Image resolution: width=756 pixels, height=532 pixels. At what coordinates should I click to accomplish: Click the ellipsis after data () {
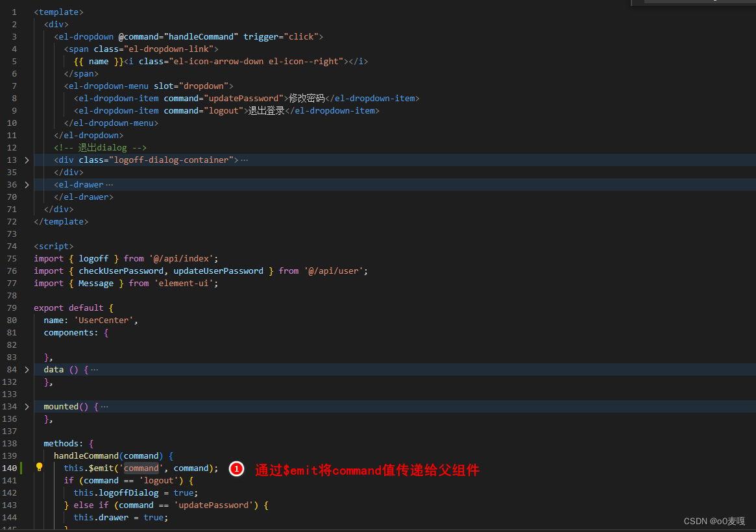(95, 370)
